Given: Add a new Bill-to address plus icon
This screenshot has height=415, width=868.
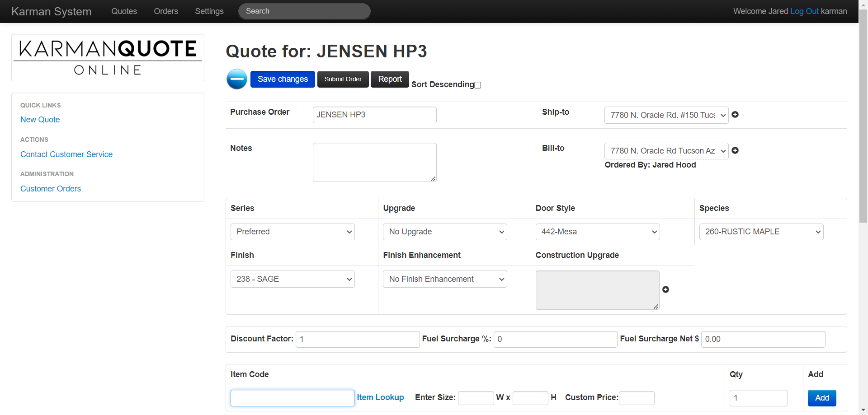Looking at the screenshot, I should (735, 150).
